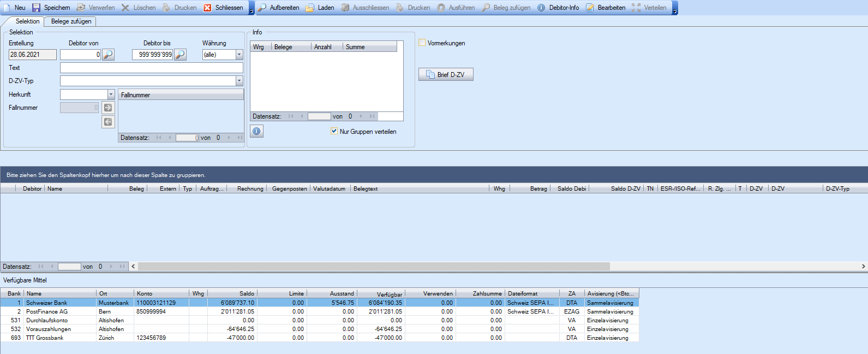Click the Neu toolbar button
This screenshot has width=868, height=354.
(15, 8)
